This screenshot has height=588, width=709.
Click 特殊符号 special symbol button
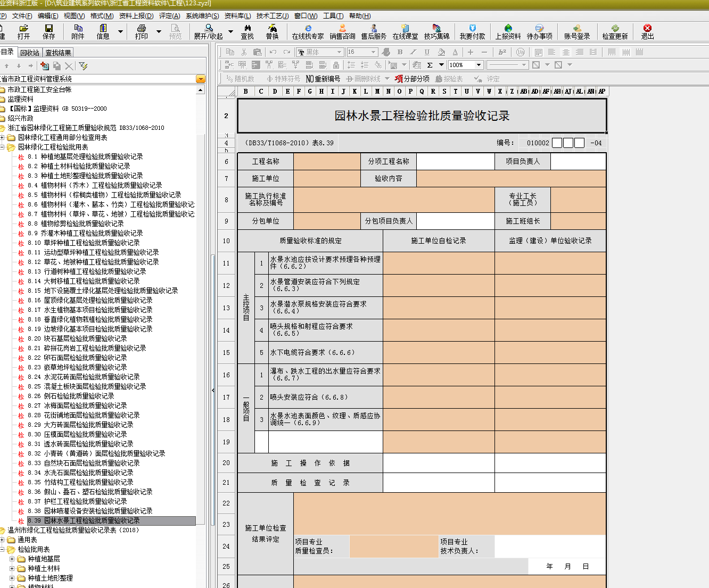pos(284,79)
